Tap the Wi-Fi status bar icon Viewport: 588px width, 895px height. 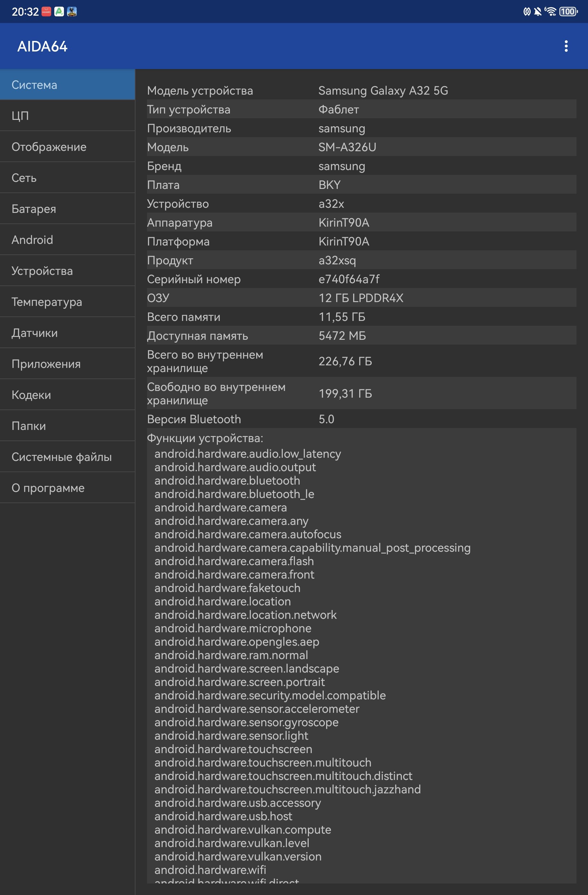pos(550,12)
